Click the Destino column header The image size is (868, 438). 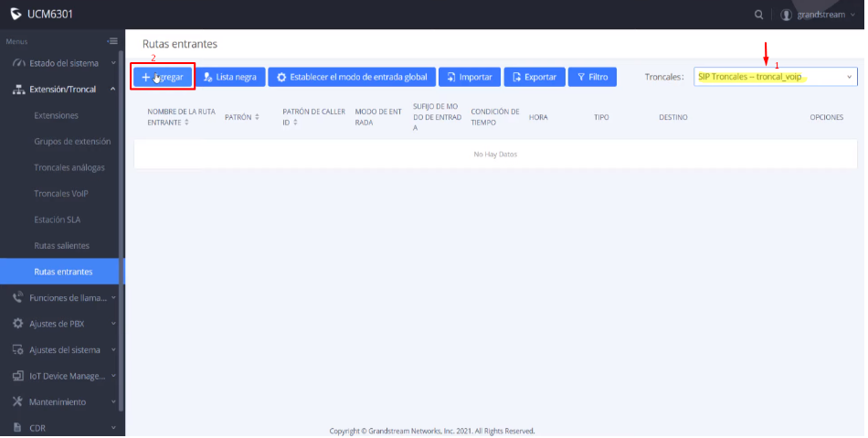pyautogui.click(x=673, y=117)
